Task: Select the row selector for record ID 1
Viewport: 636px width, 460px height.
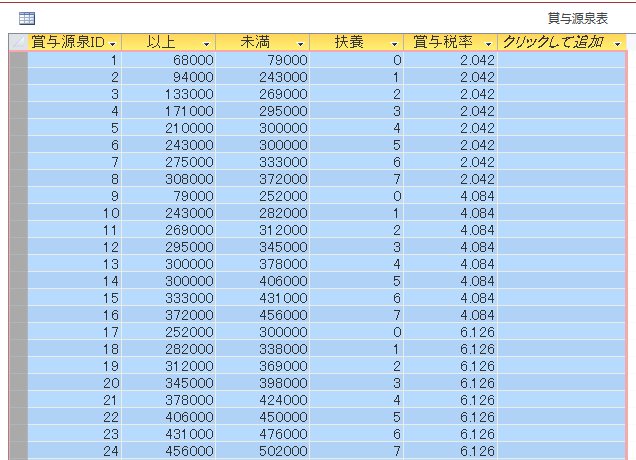Action: [x=17, y=60]
